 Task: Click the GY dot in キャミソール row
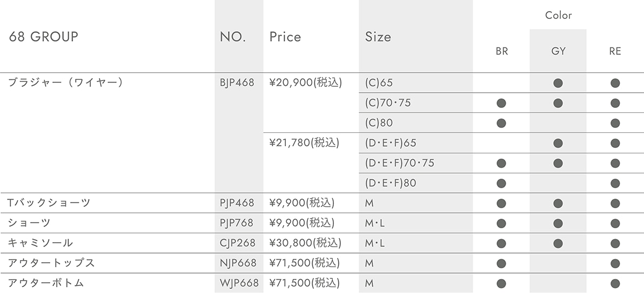(558, 243)
